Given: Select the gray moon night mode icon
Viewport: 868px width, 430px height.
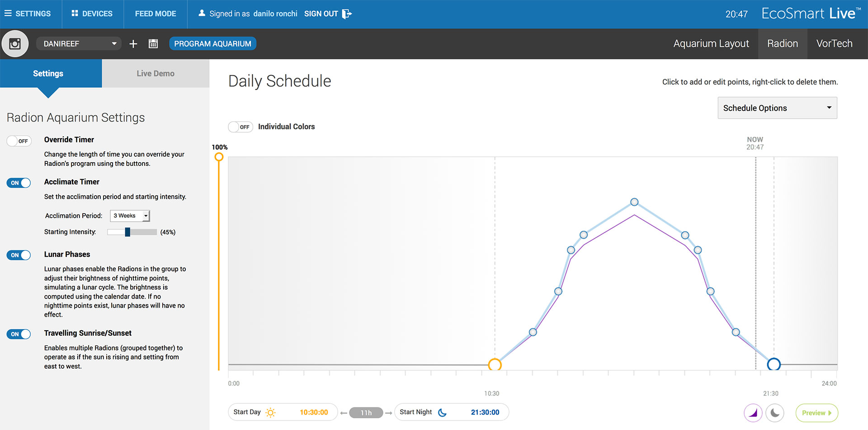Looking at the screenshot, I should tap(775, 413).
